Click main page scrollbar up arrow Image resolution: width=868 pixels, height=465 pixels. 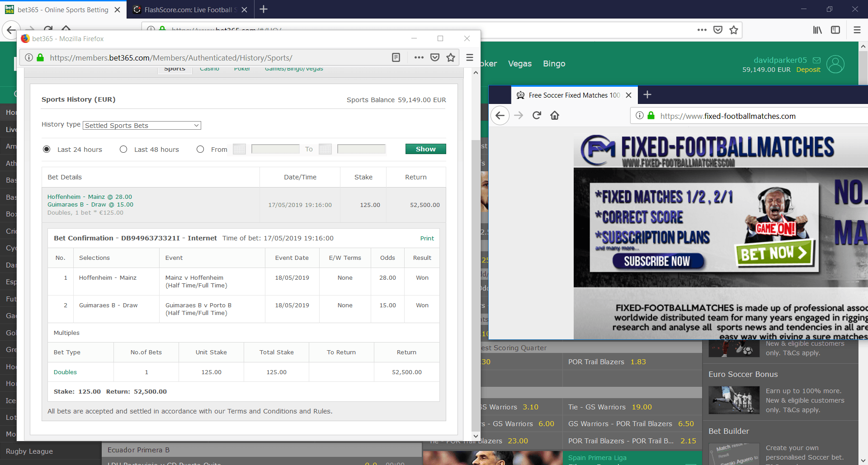pyautogui.click(x=863, y=46)
